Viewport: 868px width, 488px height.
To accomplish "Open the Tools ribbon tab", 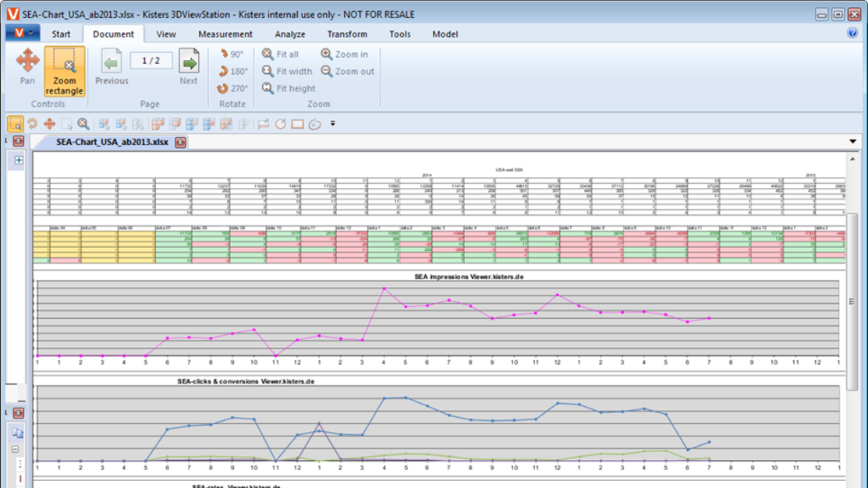I will tap(399, 34).
